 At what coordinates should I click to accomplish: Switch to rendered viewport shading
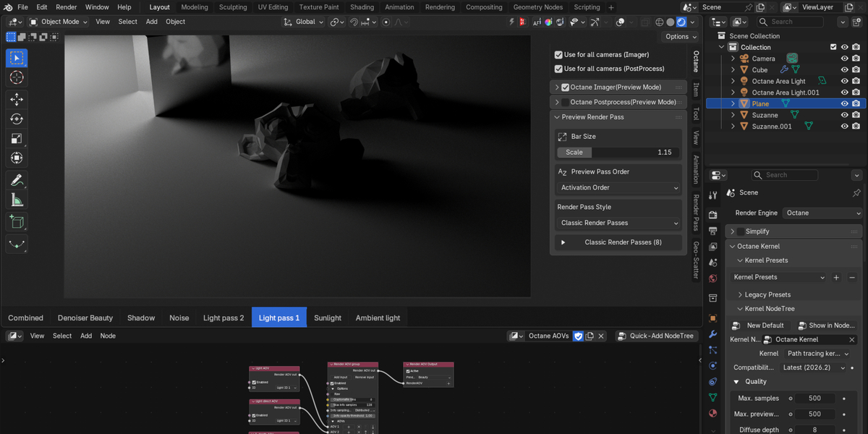tap(681, 22)
